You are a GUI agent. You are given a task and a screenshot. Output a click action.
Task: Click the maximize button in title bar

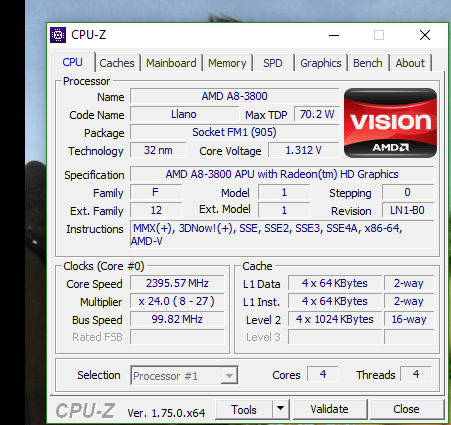click(x=379, y=35)
